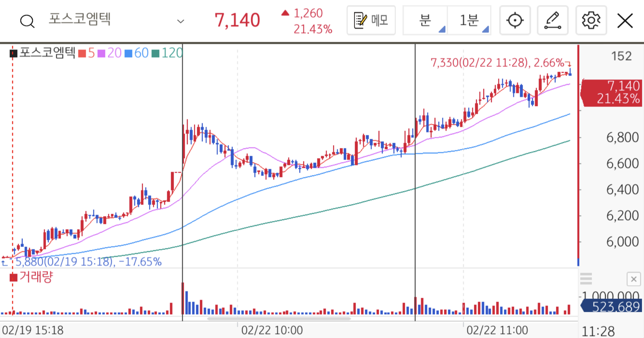The width and height of the screenshot is (644, 338).
Task: Expand the 포스코엠텍 stock name dropdown
Action: pos(181,21)
